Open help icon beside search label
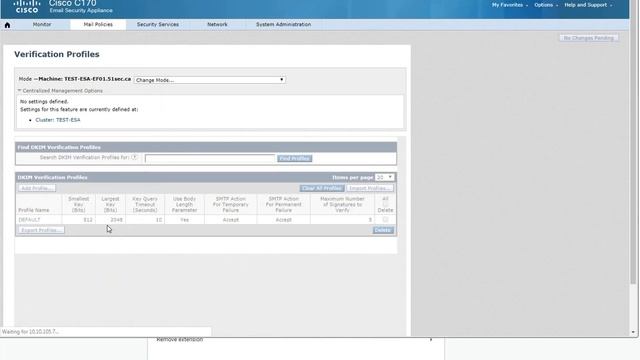The width and height of the screenshot is (640, 360). pyautogui.click(x=134, y=157)
